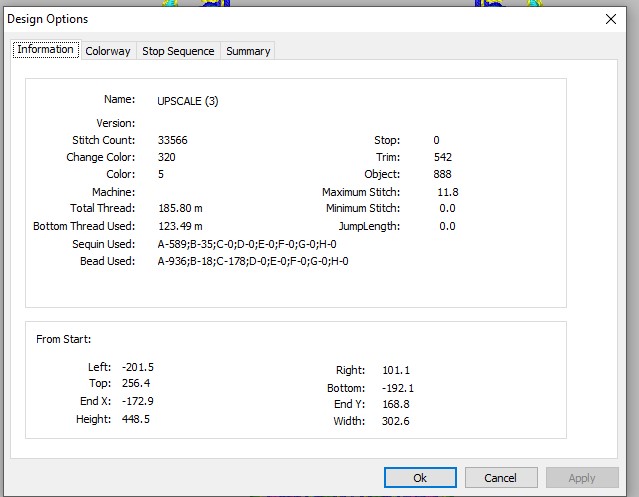This screenshot has width=639, height=497.
Task: Click the Object value 888
Action: 442,174
